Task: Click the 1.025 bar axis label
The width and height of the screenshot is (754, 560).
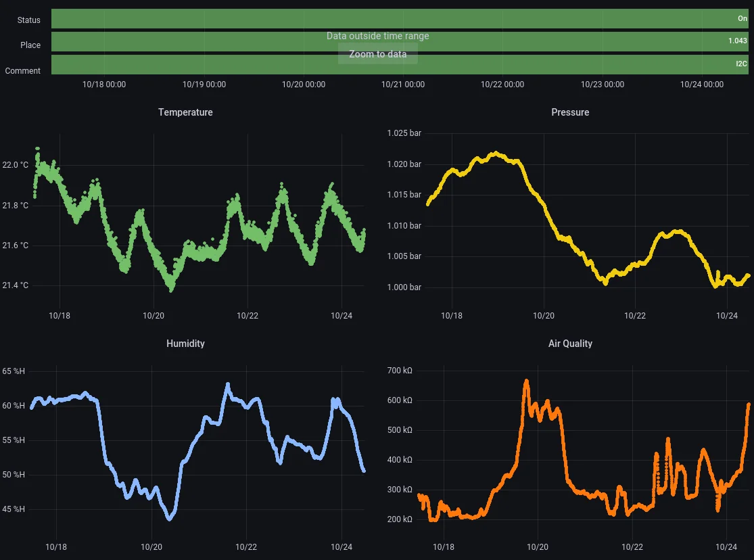Action: point(404,133)
